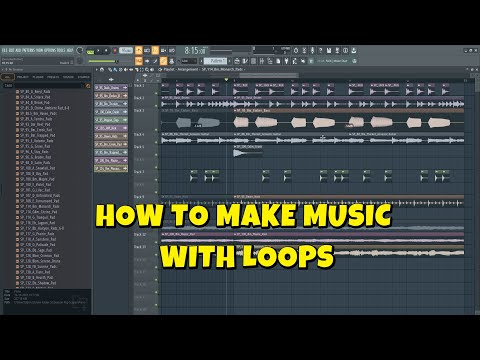Screen dimensions: 480x360
Task: Toggle highlighted link icon in lower toolbar row
Action: [163, 61]
